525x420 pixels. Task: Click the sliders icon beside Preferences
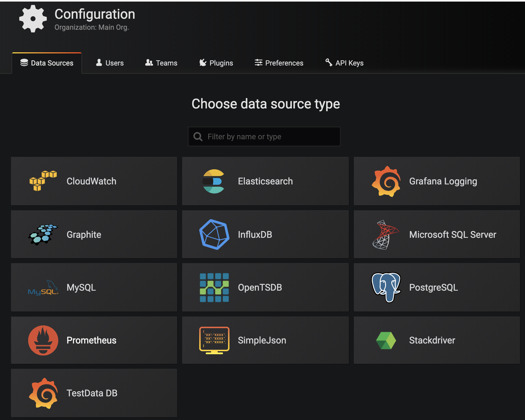258,63
